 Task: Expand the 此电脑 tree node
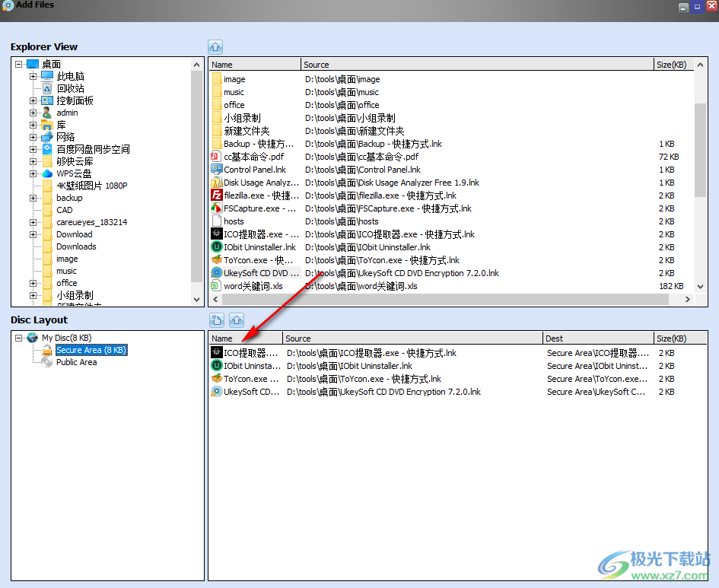(33, 76)
